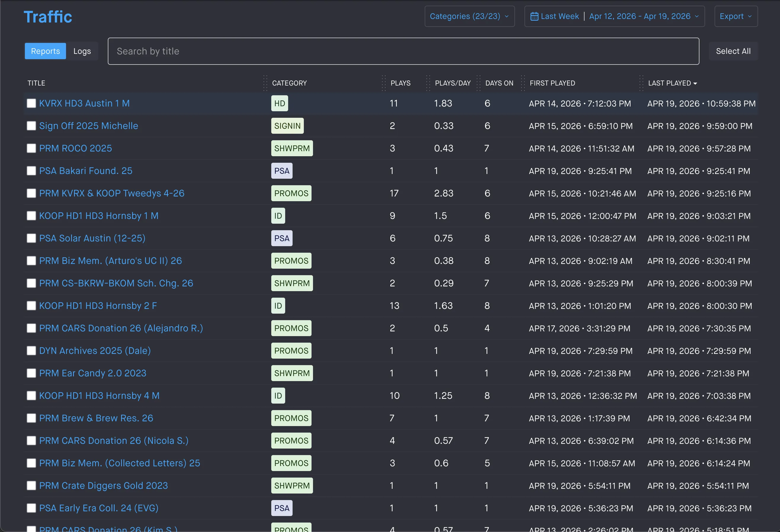Viewport: 780px width, 532px height.
Task: Sort by Last Played column header
Action: point(669,83)
